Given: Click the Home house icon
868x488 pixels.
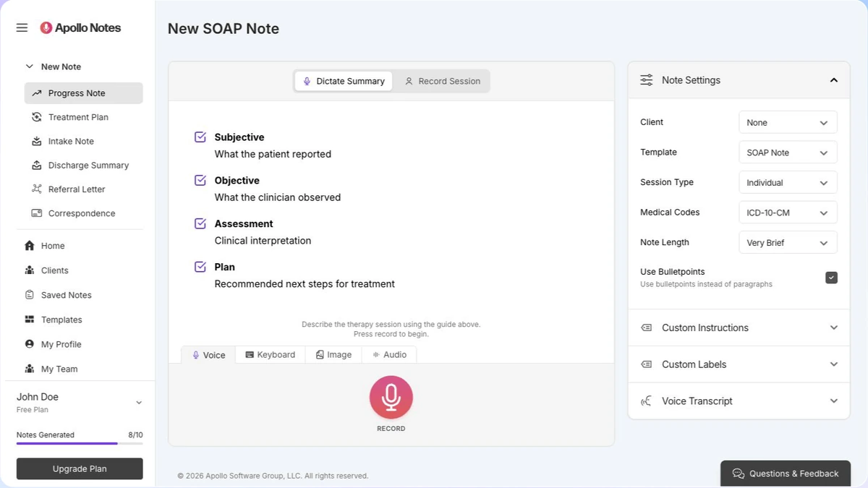Looking at the screenshot, I should pyautogui.click(x=30, y=246).
